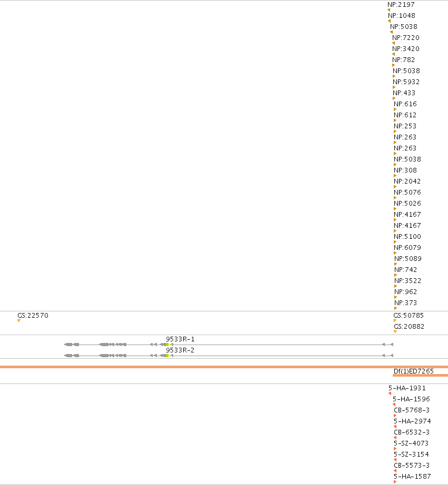Select the NP:5089 insertion label
448x485 pixels.
pos(408,259)
